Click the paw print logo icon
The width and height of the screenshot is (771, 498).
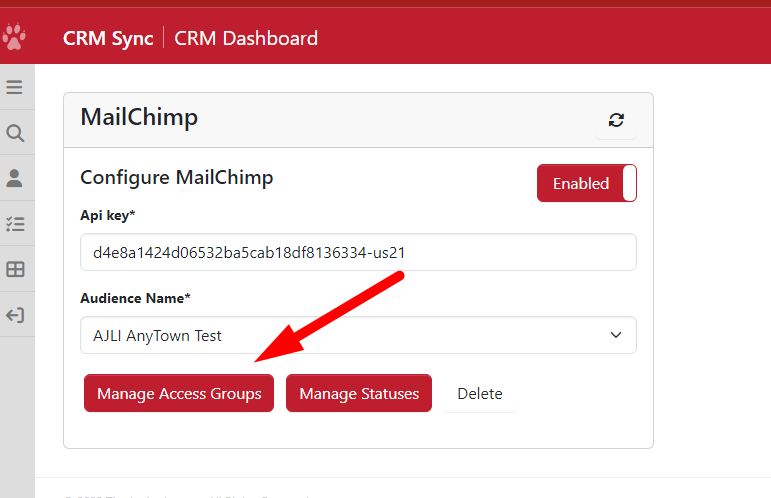pos(14,37)
